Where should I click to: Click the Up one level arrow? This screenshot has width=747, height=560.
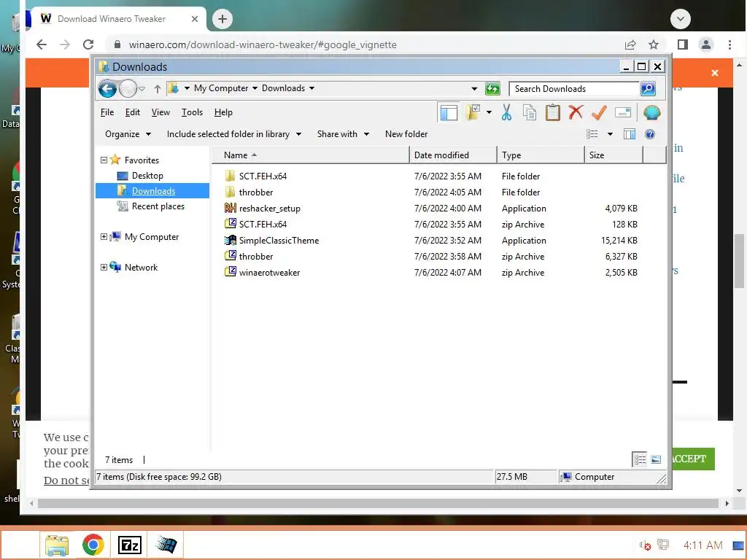158,88
